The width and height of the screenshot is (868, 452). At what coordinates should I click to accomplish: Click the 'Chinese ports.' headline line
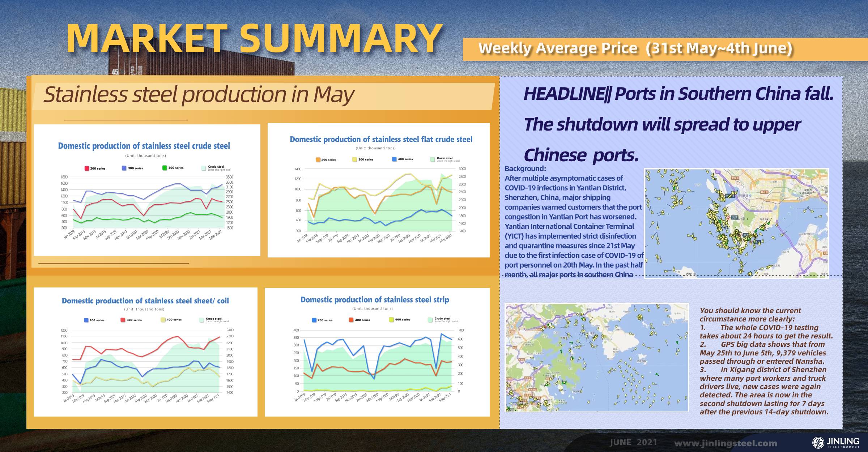coord(581,155)
